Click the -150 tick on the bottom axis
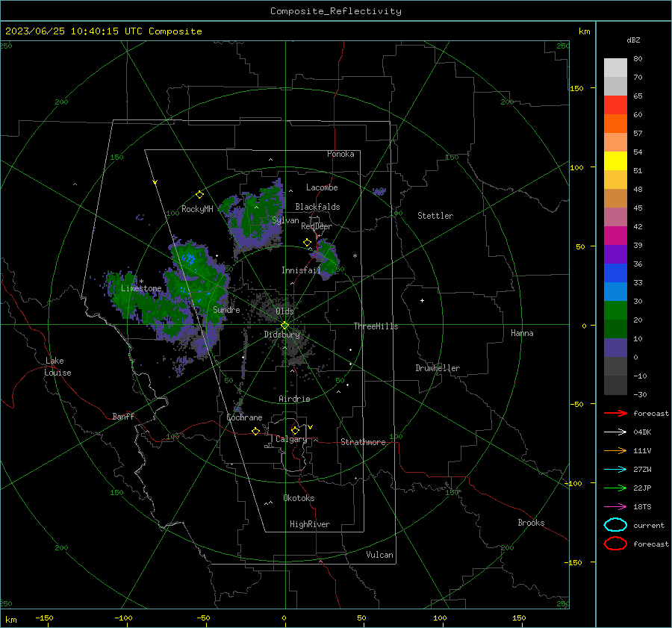 pyautogui.click(x=44, y=618)
